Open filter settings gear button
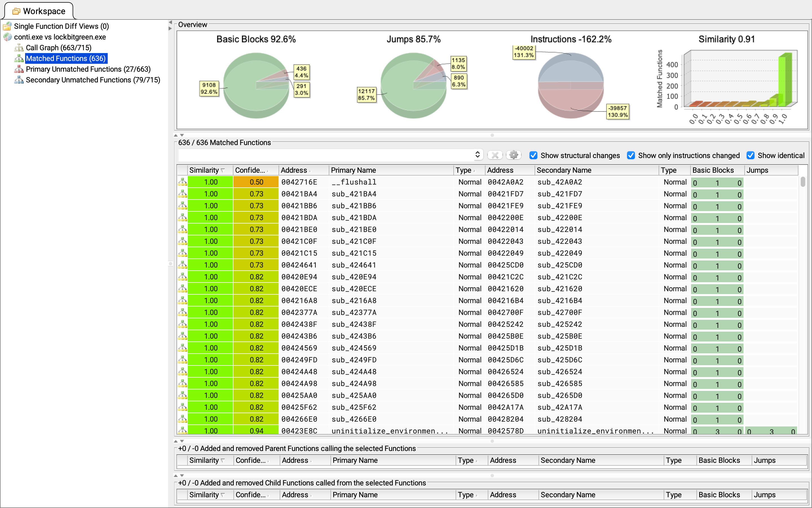This screenshot has height=508, width=812. pyautogui.click(x=513, y=155)
